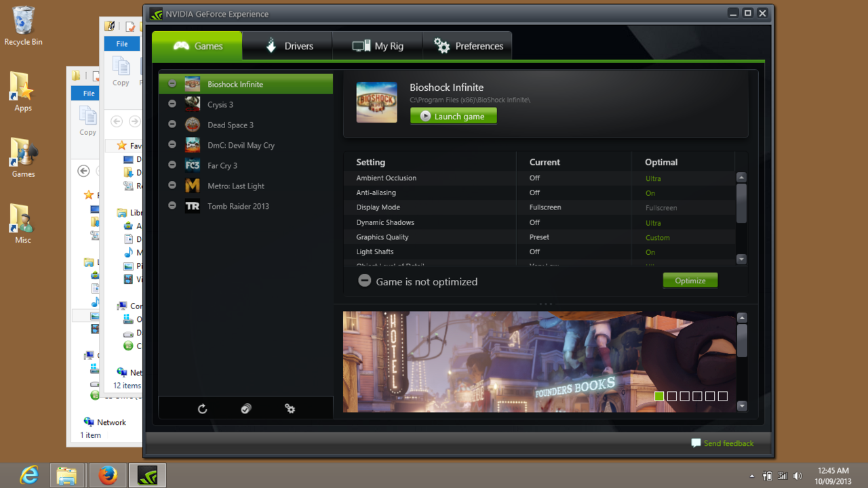The width and height of the screenshot is (868, 488).
Task: Click the settings table scroll-down arrow
Action: pyautogui.click(x=741, y=259)
